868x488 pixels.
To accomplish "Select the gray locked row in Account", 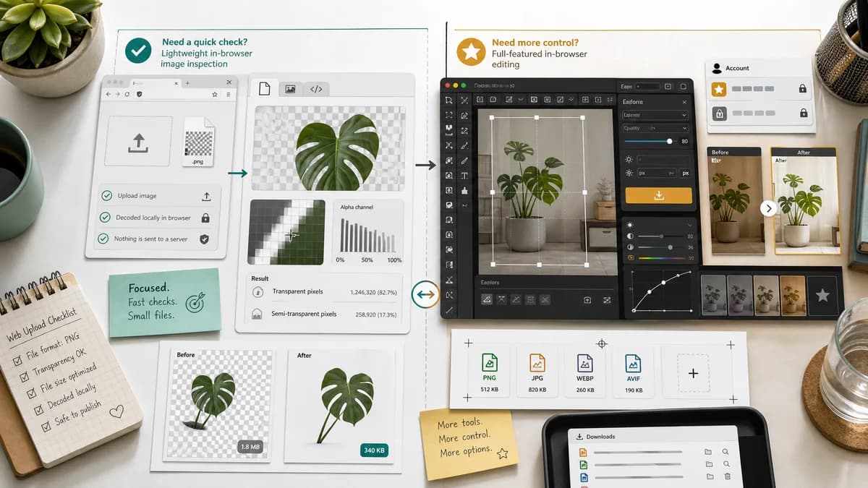I will point(759,114).
